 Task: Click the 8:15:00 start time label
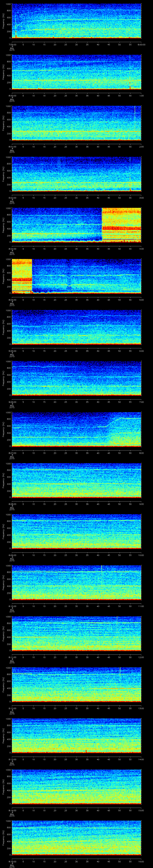(12, 862)
